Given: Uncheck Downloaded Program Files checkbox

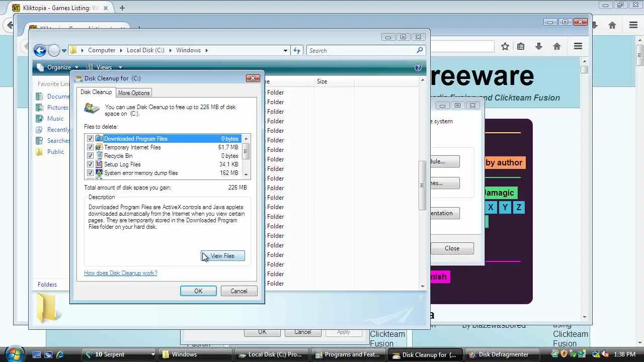Looking at the screenshot, I should (x=91, y=139).
